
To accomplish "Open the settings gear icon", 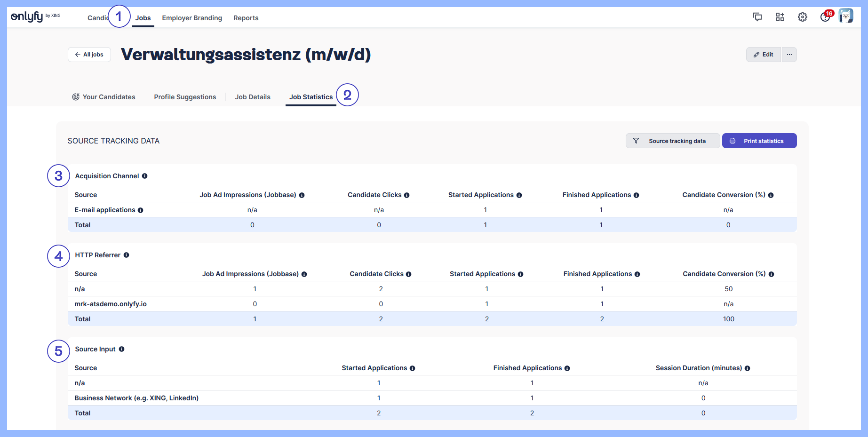I will coord(802,17).
